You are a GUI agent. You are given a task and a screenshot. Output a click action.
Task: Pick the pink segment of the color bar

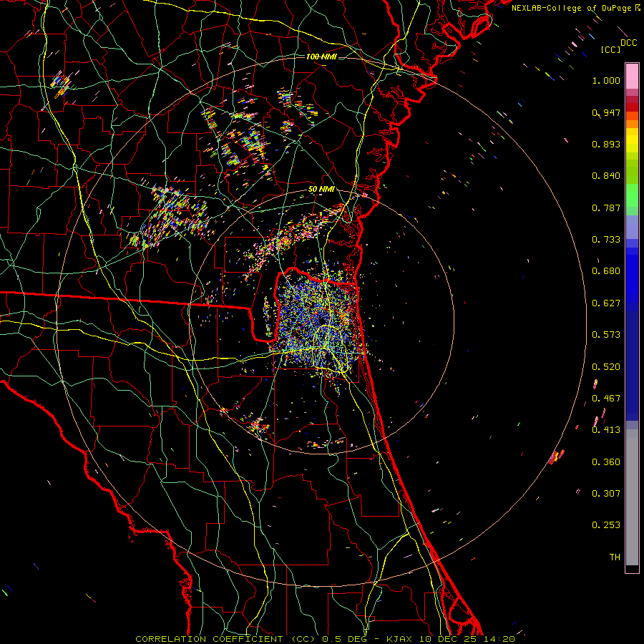click(x=632, y=77)
